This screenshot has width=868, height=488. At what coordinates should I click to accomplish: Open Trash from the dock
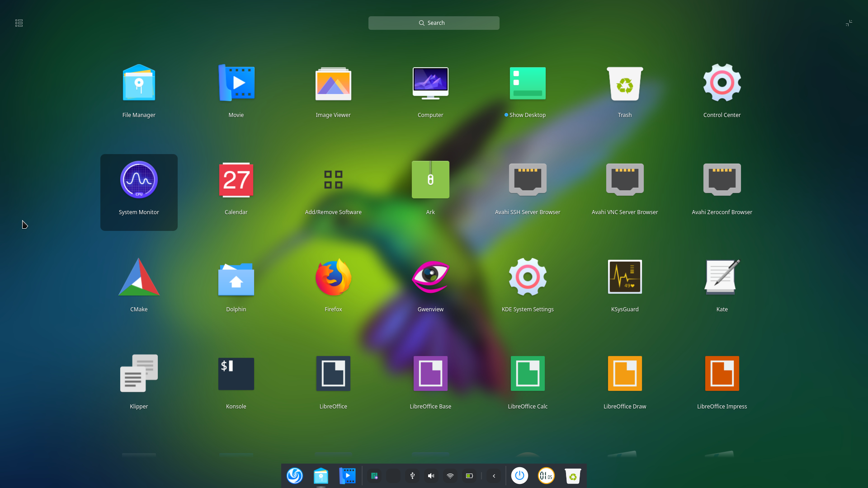pyautogui.click(x=573, y=476)
